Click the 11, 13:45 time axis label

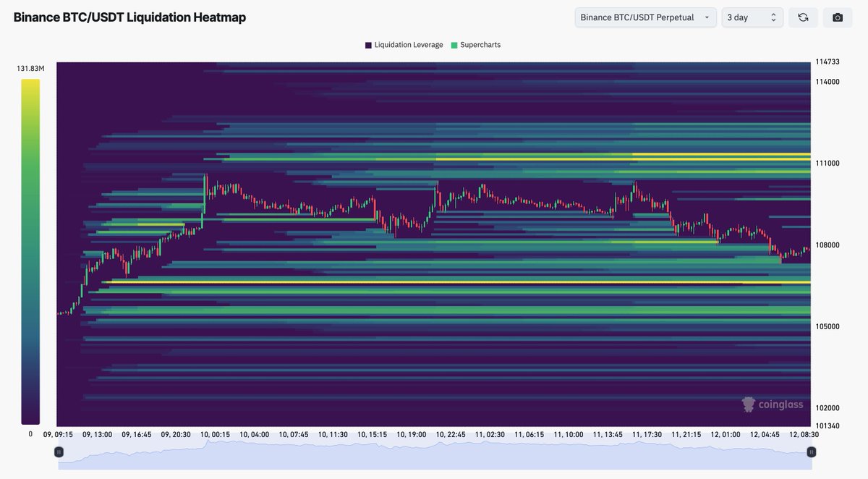[x=607, y=435]
